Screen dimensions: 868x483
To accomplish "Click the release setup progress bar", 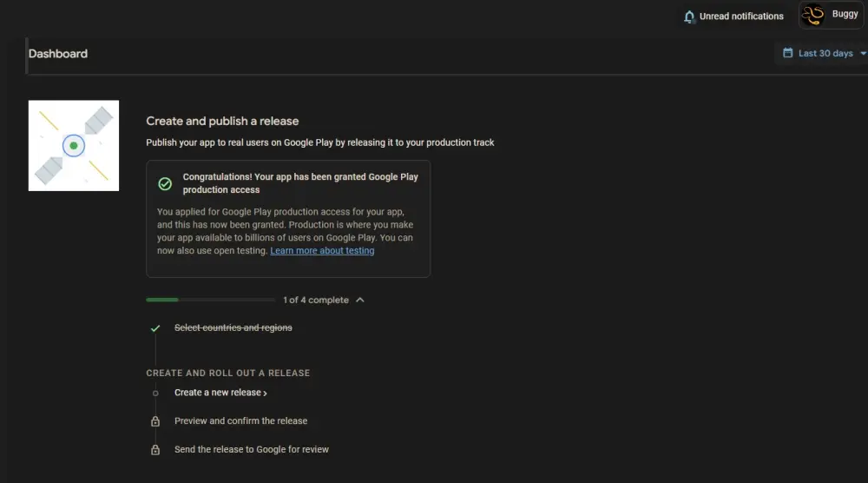I will tap(210, 300).
